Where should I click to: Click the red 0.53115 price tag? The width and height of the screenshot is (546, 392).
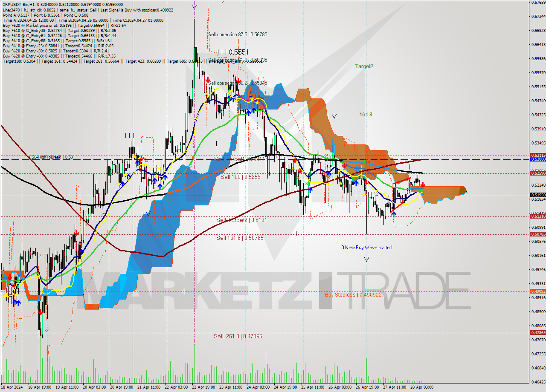[x=537, y=156]
